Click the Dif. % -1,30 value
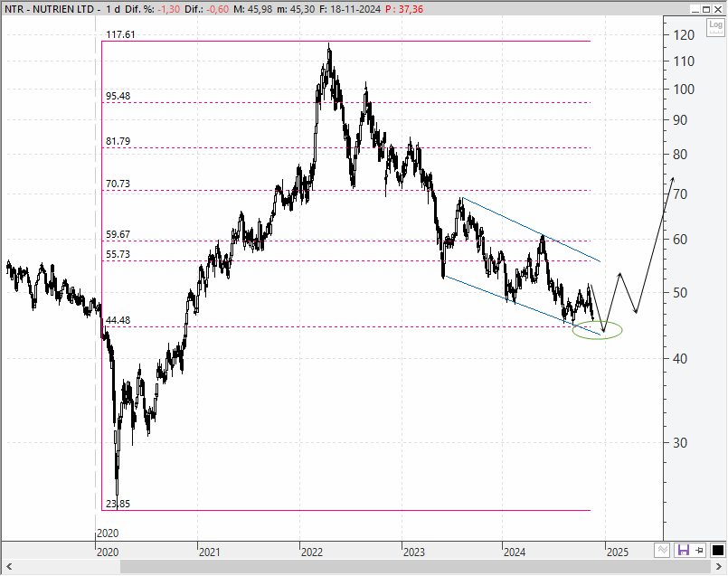 (168, 9)
